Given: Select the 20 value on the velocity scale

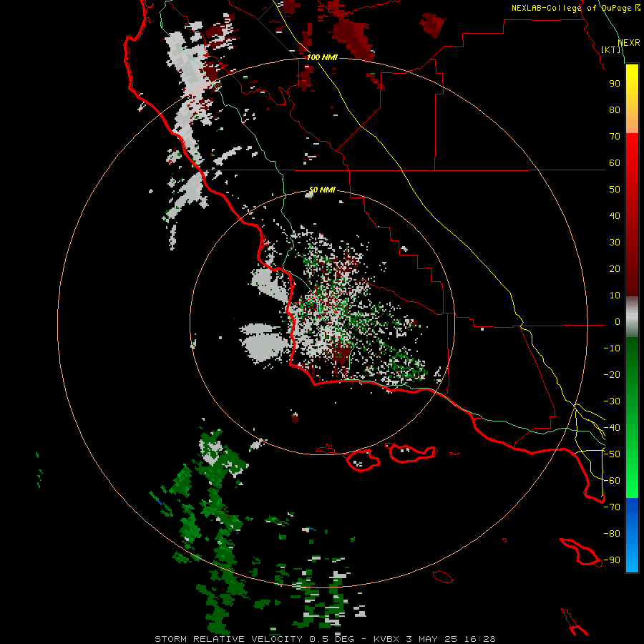Looking at the screenshot, I should pos(615,269).
